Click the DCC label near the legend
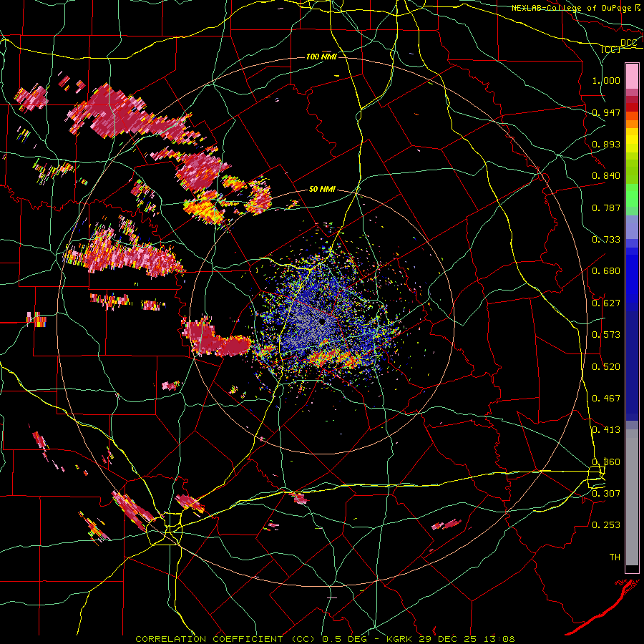Image resolution: width=644 pixels, height=644 pixels. coord(628,43)
